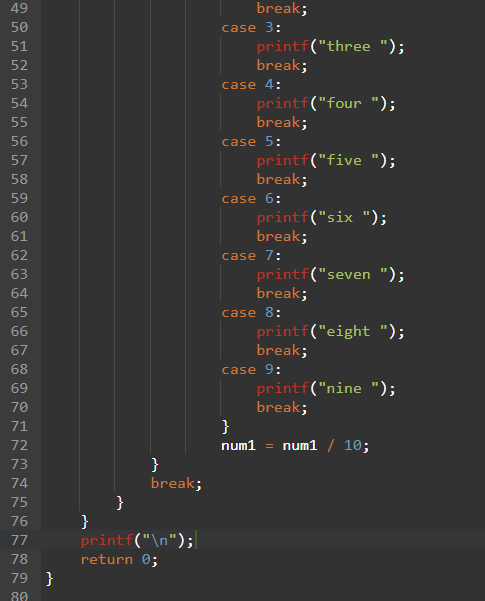Click line number 56 in gutter
This screenshot has width=485, height=601.
(19, 141)
